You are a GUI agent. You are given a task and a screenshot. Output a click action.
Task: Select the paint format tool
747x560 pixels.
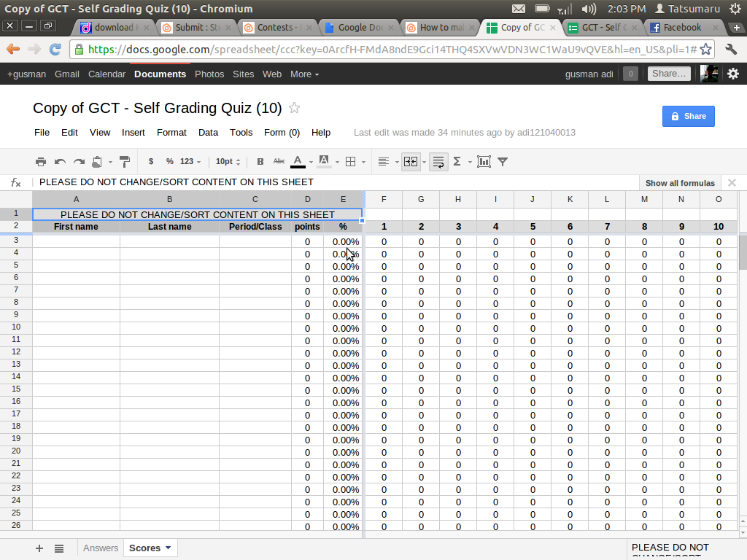coord(123,161)
